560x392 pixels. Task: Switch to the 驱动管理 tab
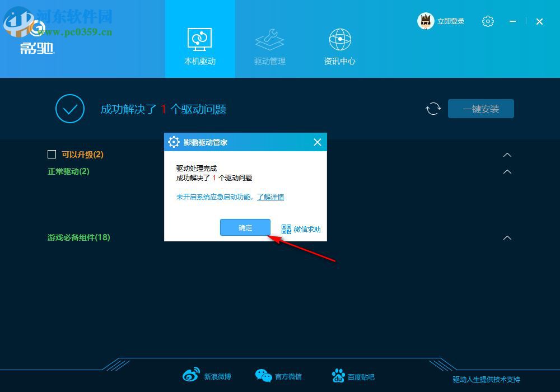pyautogui.click(x=269, y=39)
